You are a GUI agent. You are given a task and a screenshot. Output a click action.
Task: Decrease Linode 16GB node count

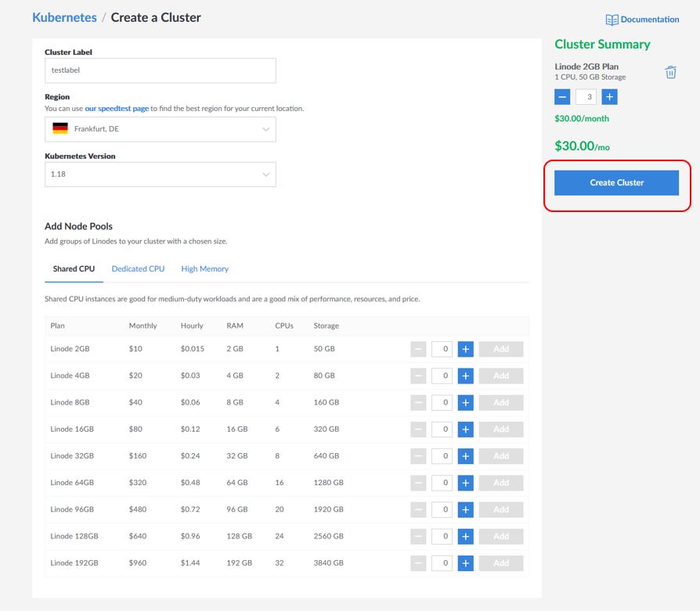click(x=418, y=430)
